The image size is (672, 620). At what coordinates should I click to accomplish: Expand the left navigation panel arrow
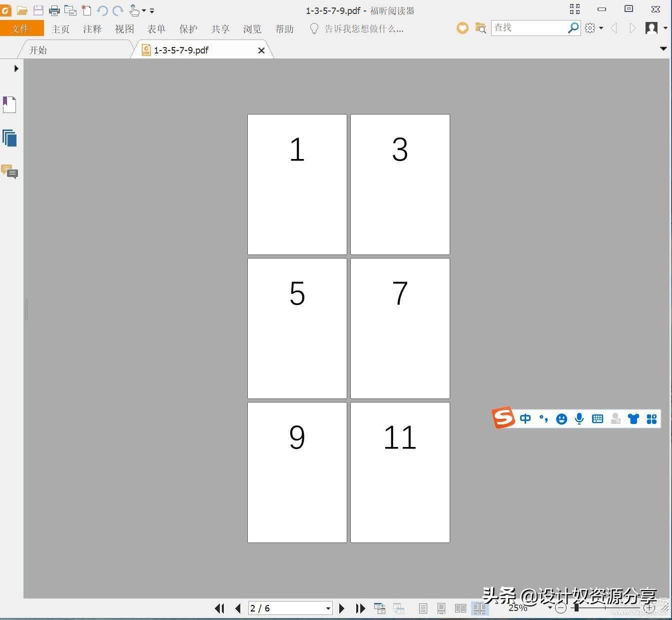click(x=16, y=68)
